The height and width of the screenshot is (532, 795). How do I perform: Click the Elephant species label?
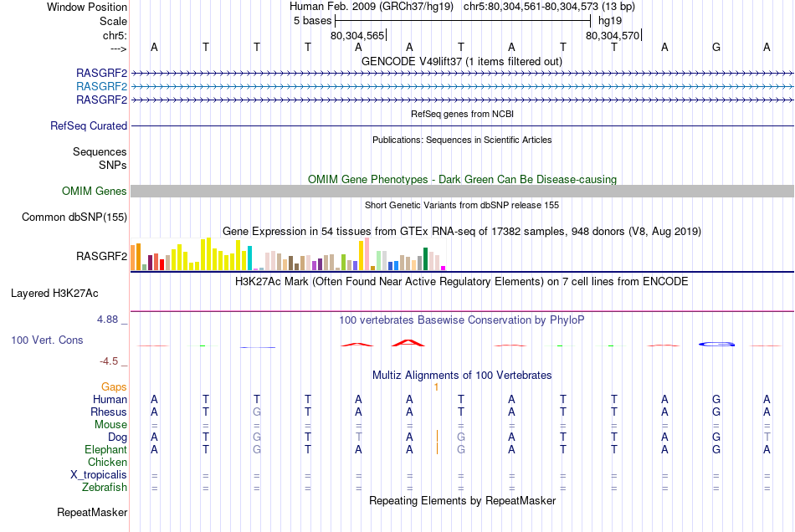(x=105, y=450)
